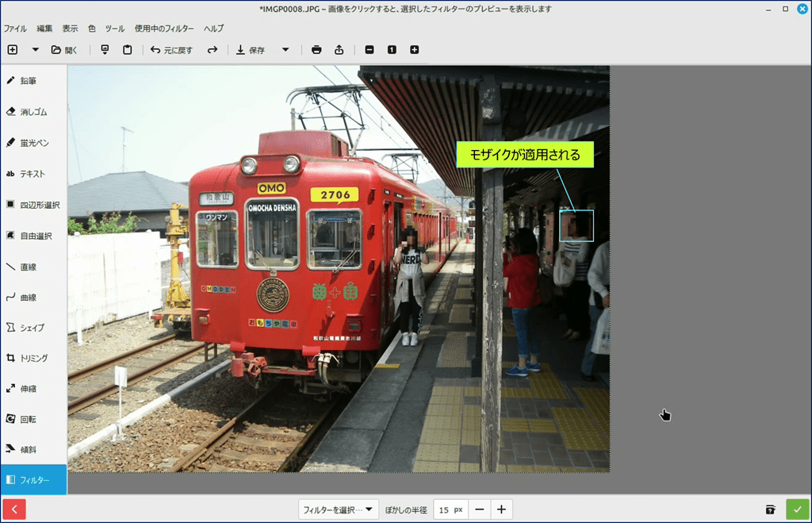The image size is (812, 523).
Task: Open the ヘルプ menu
Action: pos(213,29)
